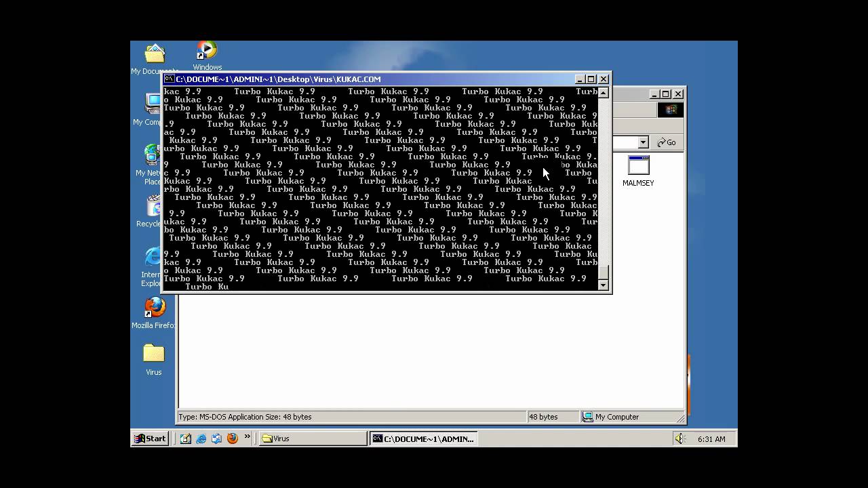Open the Windows Media Player shortcut
The image size is (868, 488).
[207, 54]
